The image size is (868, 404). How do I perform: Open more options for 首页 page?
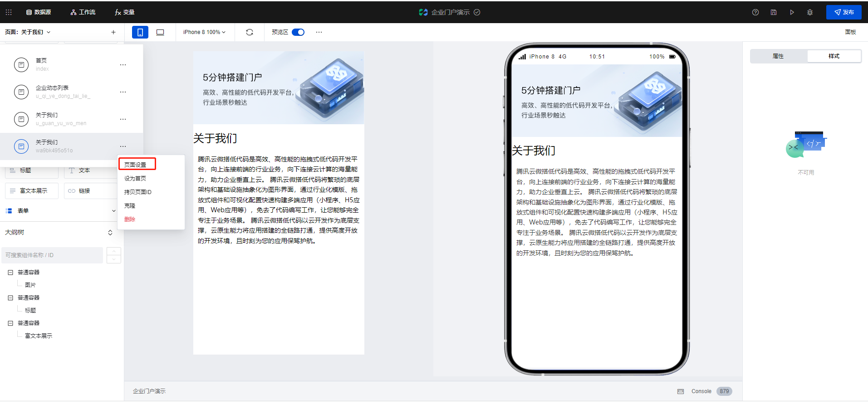tap(123, 65)
